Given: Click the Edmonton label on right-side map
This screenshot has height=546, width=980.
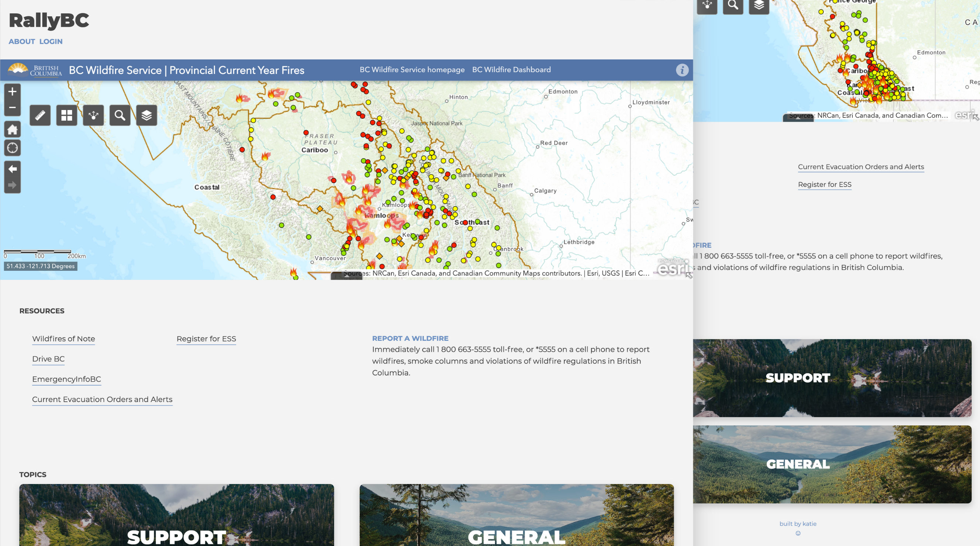Looking at the screenshot, I should [931, 52].
